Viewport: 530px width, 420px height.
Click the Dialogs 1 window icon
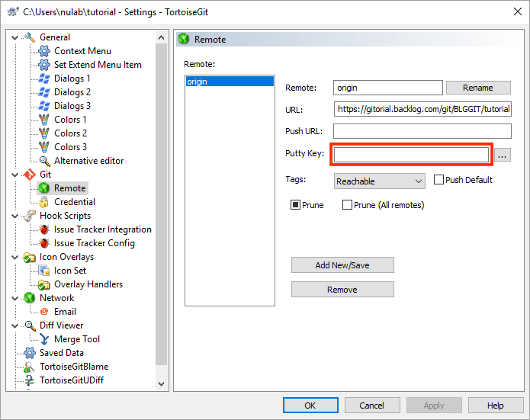44,79
